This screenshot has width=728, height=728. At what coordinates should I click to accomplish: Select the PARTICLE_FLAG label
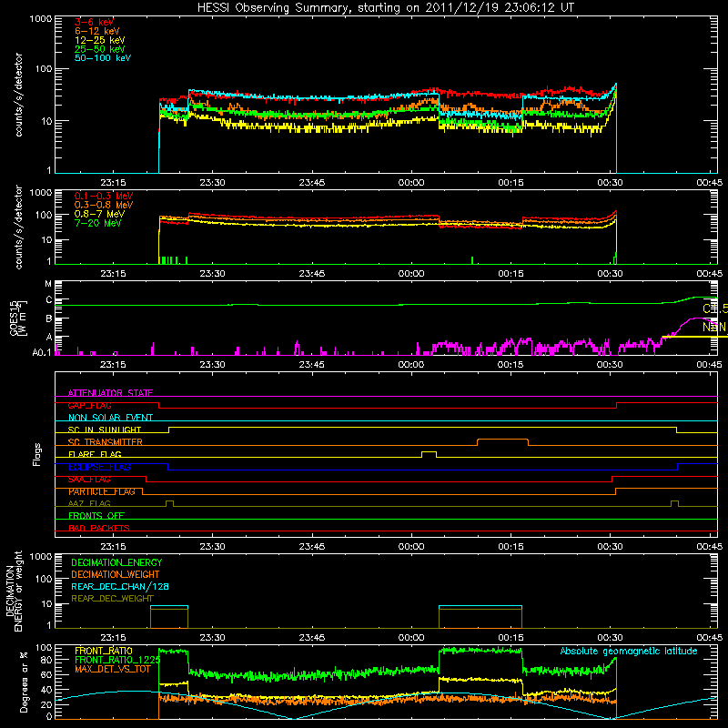click(102, 491)
